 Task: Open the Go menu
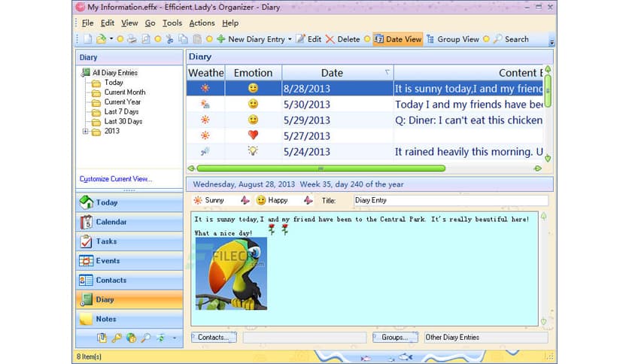click(150, 23)
